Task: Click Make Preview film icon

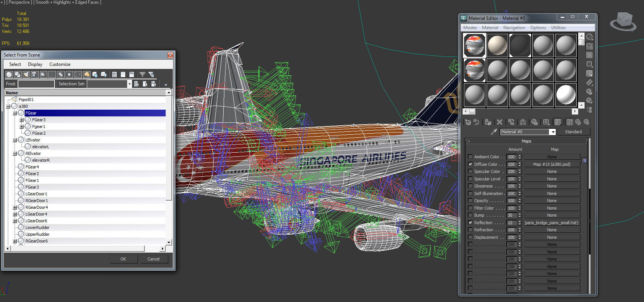Action: 589,82
